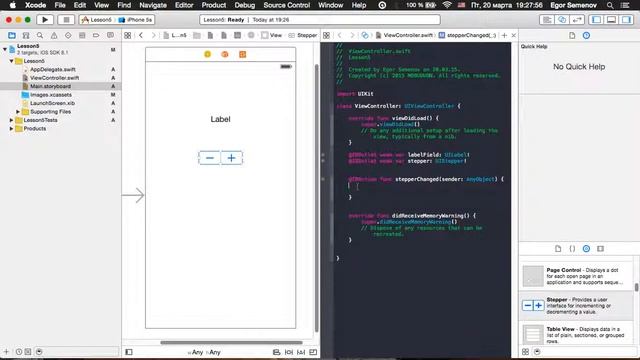
Task: Show the Quick Help inspector
Action: pyautogui.click(x=587, y=36)
